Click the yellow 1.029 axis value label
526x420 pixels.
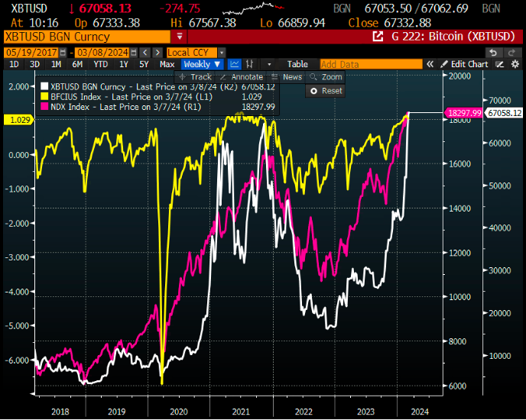19,120
